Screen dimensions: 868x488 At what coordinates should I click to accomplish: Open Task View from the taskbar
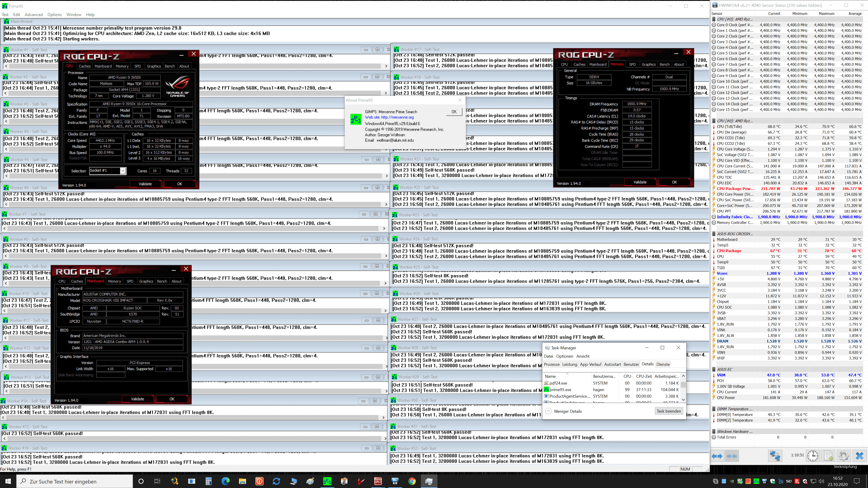pyautogui.click(x=157, y=481)
